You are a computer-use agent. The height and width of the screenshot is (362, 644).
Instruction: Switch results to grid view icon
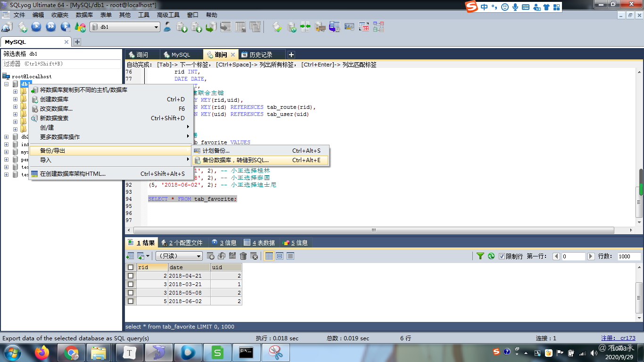point(269,256)
